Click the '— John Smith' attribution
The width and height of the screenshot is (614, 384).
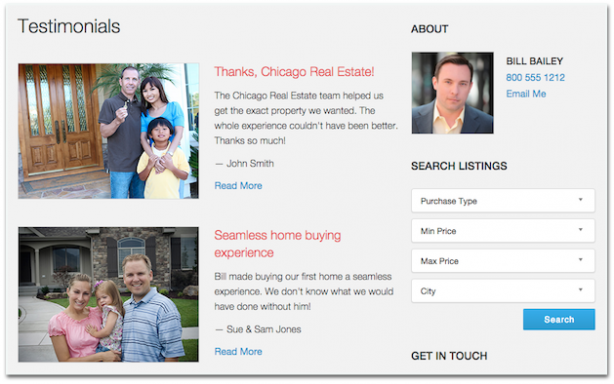244,164
